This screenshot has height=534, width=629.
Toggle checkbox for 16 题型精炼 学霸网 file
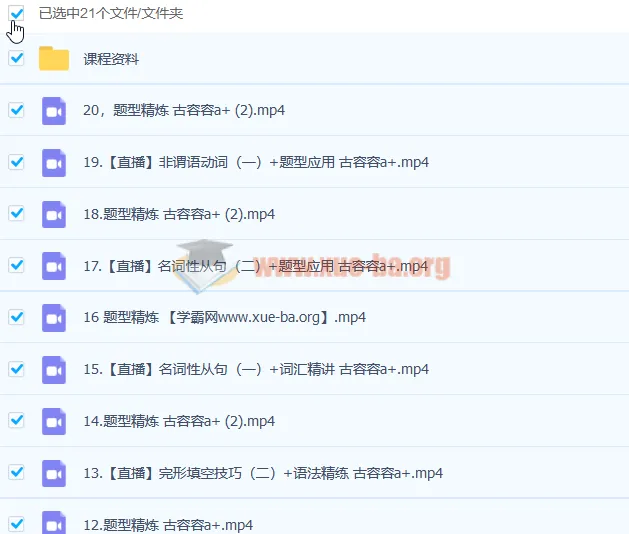point(16,317)
